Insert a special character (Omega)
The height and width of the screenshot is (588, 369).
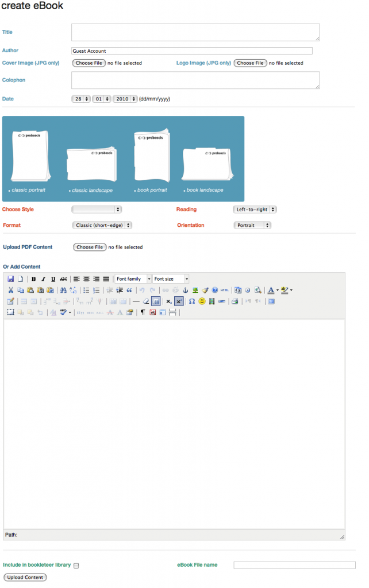click(192, 301)
